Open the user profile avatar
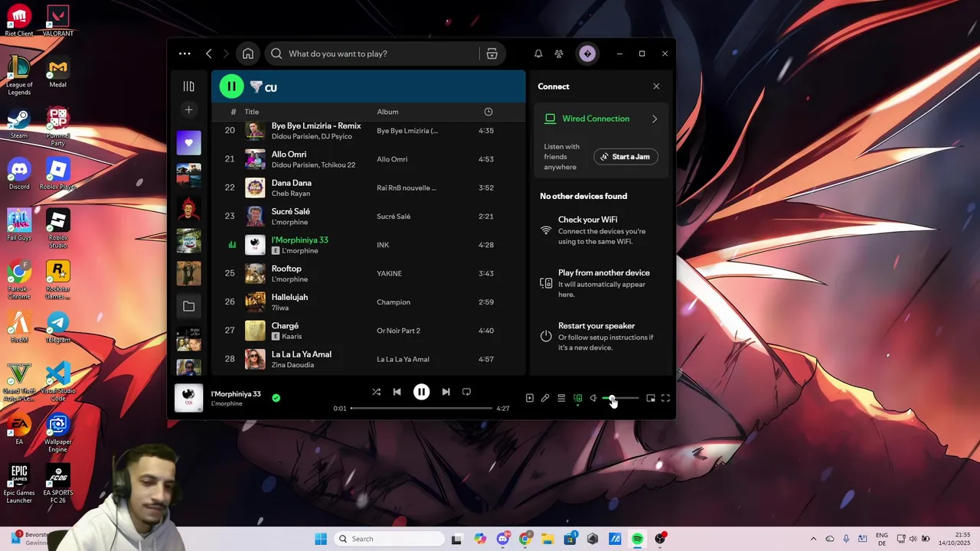Image resolution: width=980 pixels, height=551 pixels. 587,54
